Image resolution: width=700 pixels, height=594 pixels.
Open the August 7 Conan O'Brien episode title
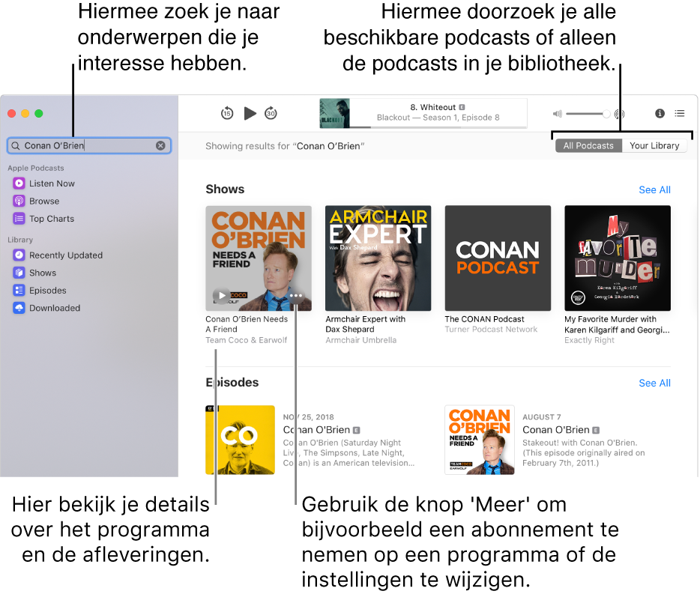tap(556, 430)
